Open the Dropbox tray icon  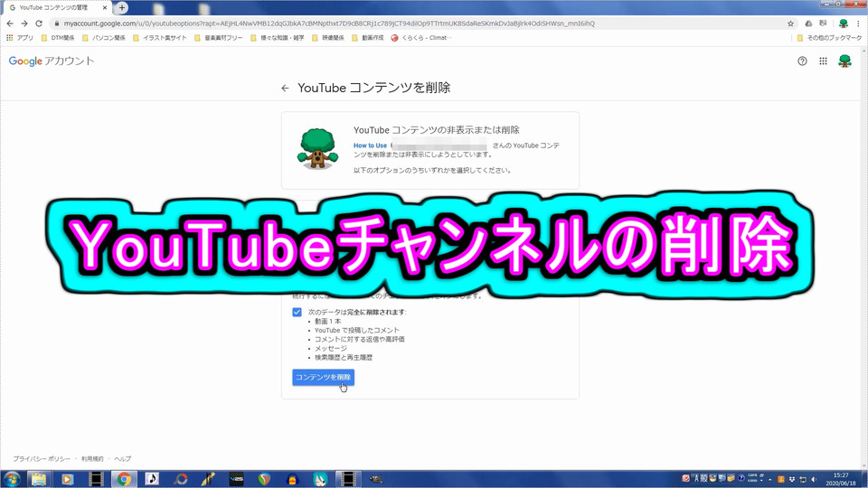(x=792, y=479)
